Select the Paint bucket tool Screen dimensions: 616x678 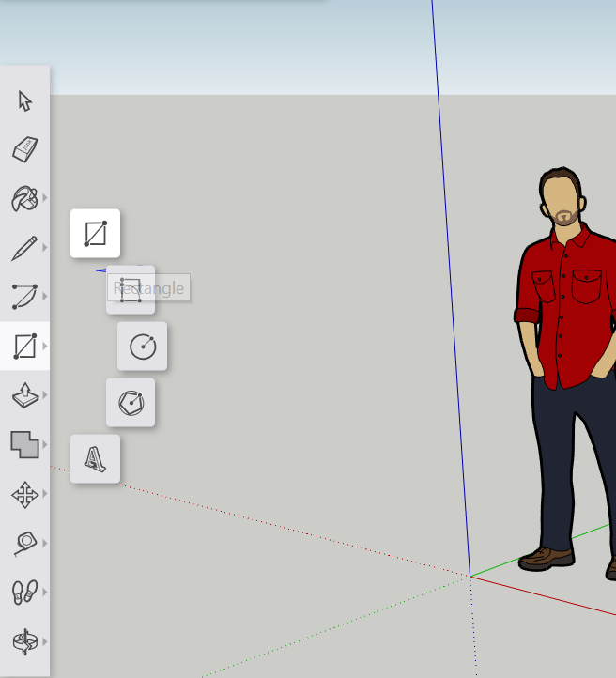[23, 199]
